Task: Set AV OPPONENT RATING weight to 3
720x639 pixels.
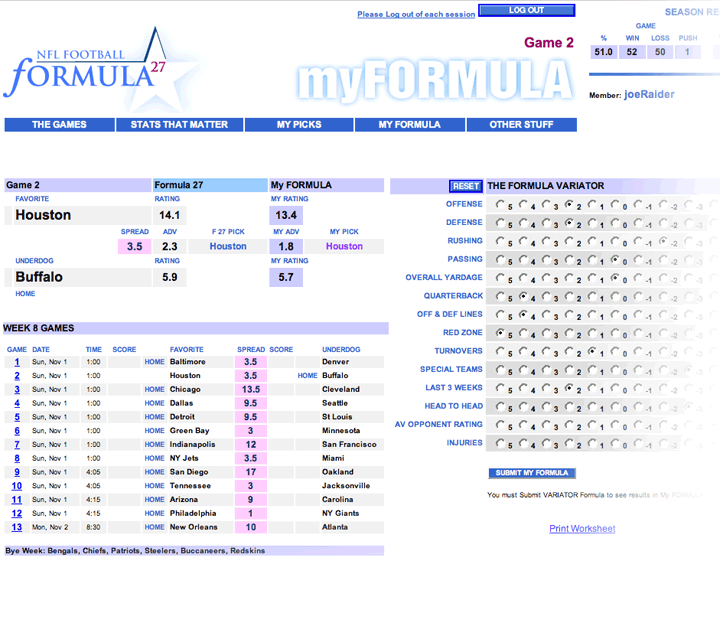Action: click(546, 425)
